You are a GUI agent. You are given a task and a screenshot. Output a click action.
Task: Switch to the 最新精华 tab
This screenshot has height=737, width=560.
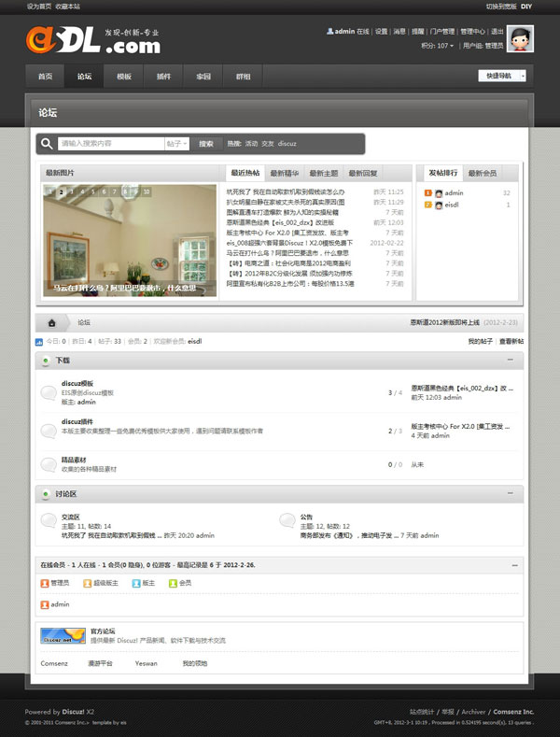point(285,173)
